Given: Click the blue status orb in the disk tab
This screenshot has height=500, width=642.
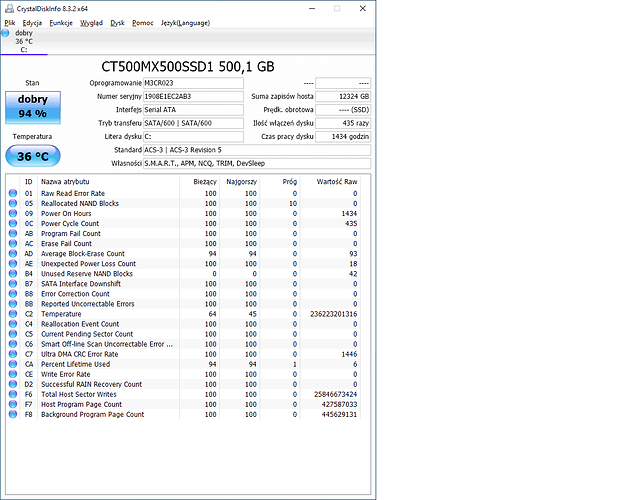Looking at the screenshot, I should 5,33.
